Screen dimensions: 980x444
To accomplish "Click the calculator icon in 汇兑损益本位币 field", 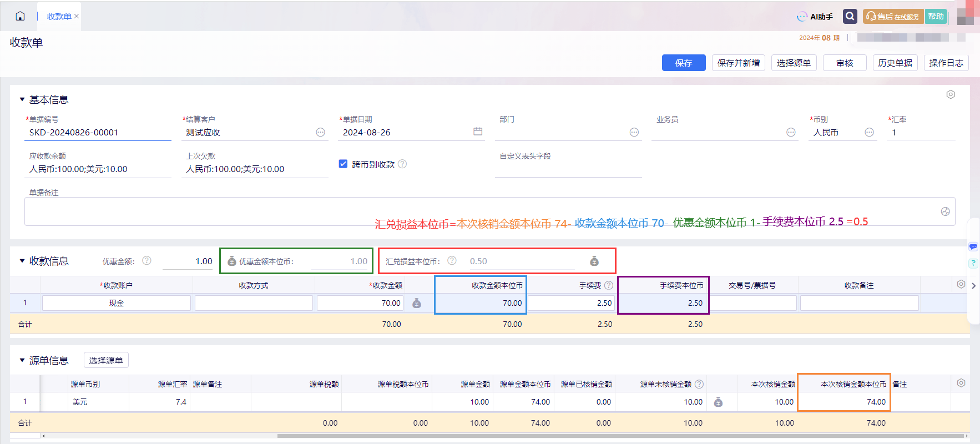I will (x=594, y=261).
